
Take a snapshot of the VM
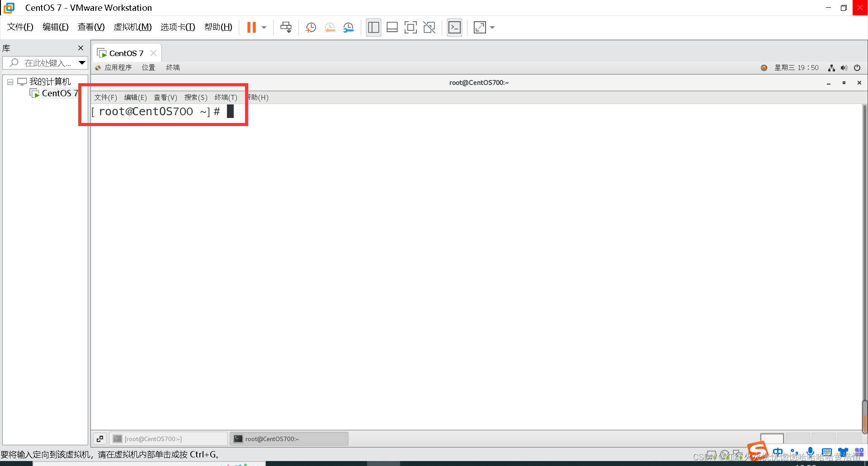(x=311, y=28)
